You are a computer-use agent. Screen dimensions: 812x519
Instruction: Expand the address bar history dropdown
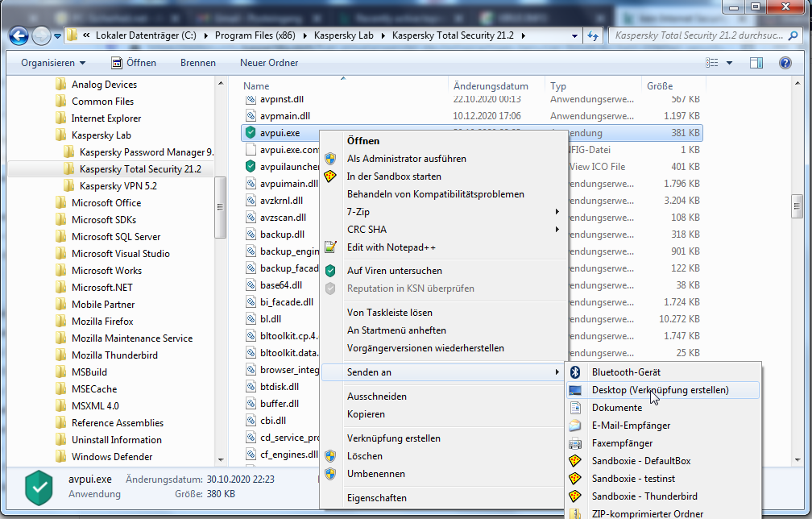pos(574,35)
